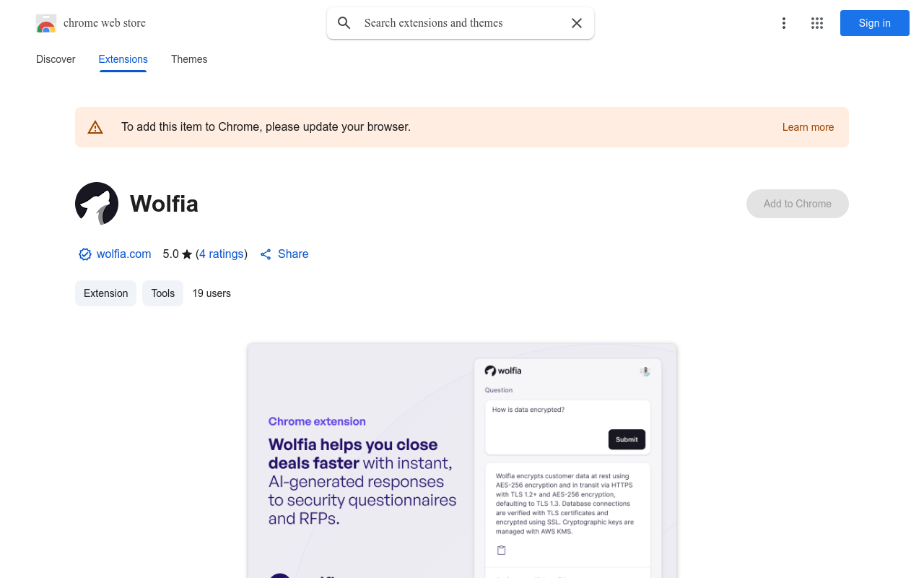Screen dimensions: 924x578
Task: Clear the search field with X icon
Action: 577,23
